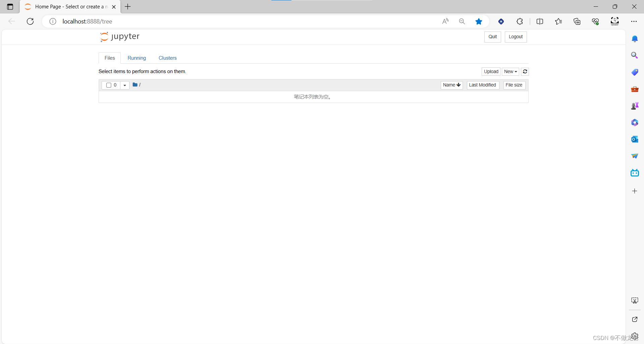Toggle the select-all files checkbox
Screen dimensions: 644x344
(x=109, y=85)
